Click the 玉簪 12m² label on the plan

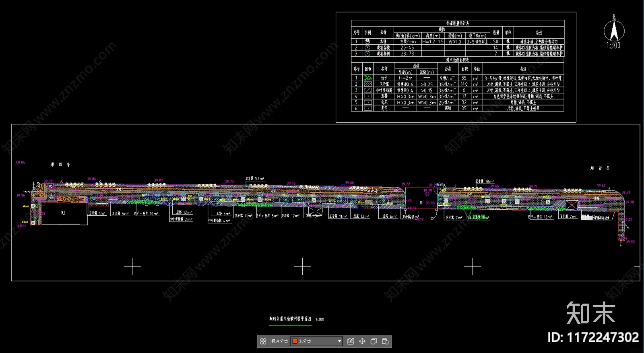pyautogui.click(x=184, y=212)
